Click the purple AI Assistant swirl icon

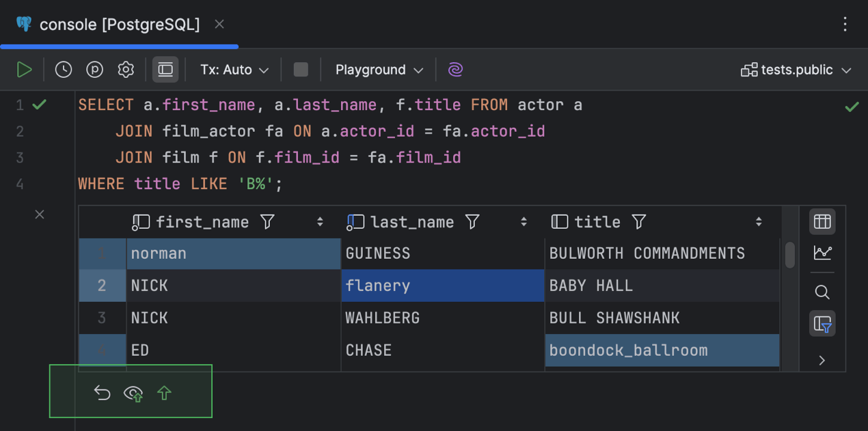click(456, 70)
